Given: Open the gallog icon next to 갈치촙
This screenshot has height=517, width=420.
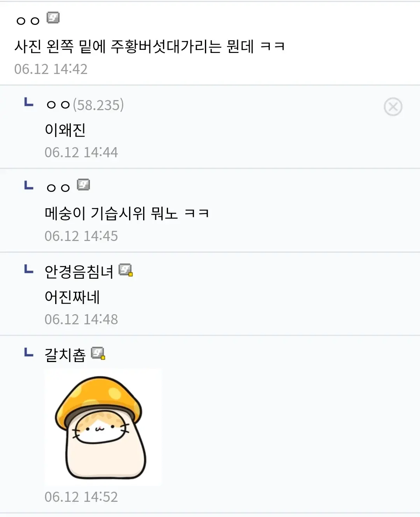Looking at the screenshot, I should pyautogui.click(x=98, y=353).
